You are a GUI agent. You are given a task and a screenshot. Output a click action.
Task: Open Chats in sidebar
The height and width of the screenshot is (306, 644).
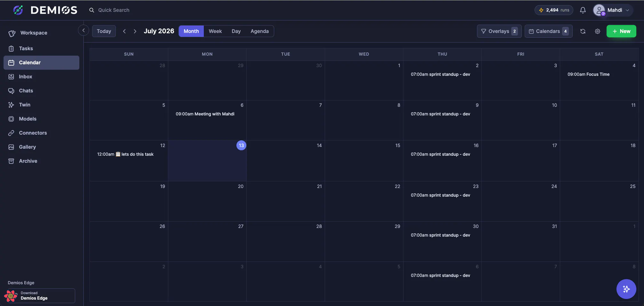42,91
